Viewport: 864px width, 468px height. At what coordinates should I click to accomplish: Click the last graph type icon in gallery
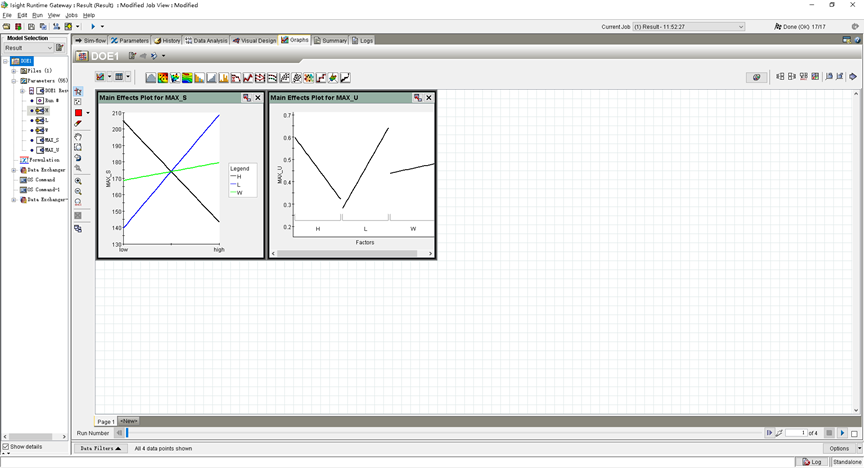[345, 77]
